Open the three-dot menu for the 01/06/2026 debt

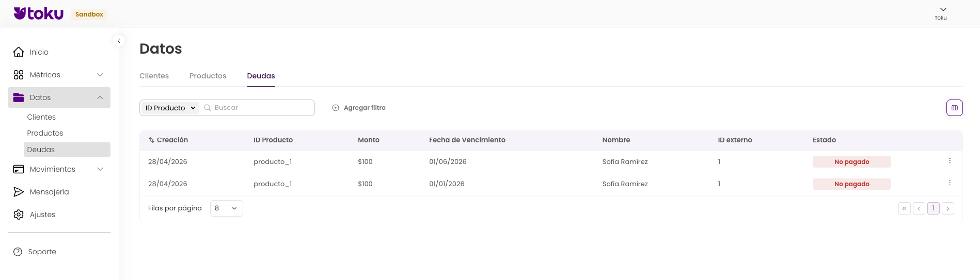tap(950, 161)
